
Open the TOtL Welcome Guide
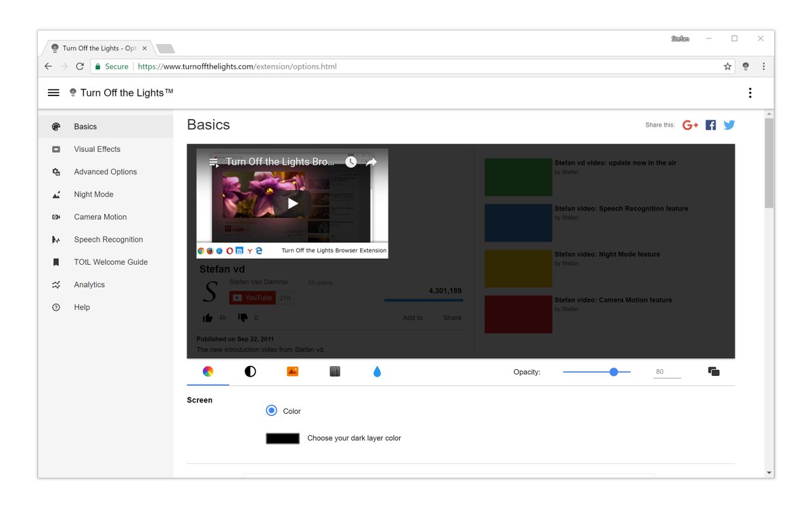111,262
